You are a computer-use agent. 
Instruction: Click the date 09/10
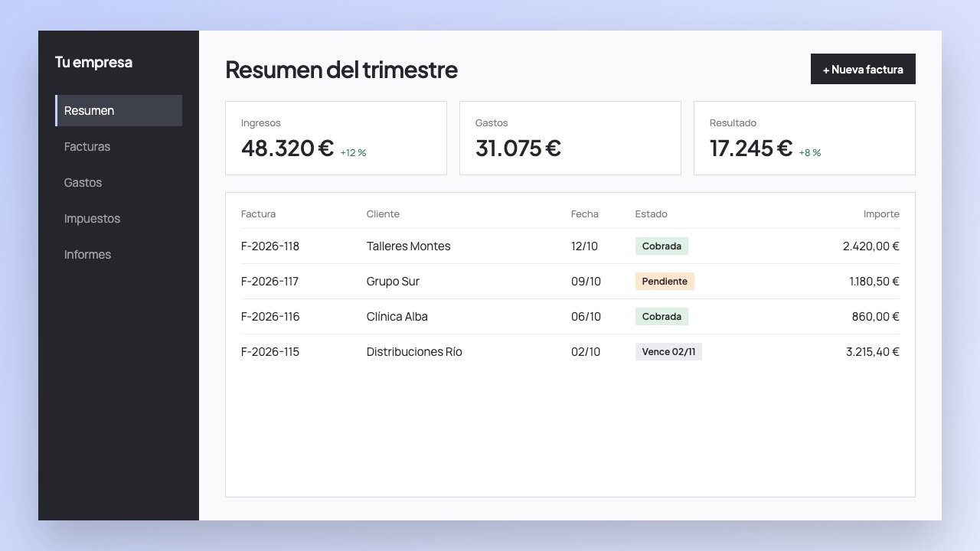pos(586,281)
